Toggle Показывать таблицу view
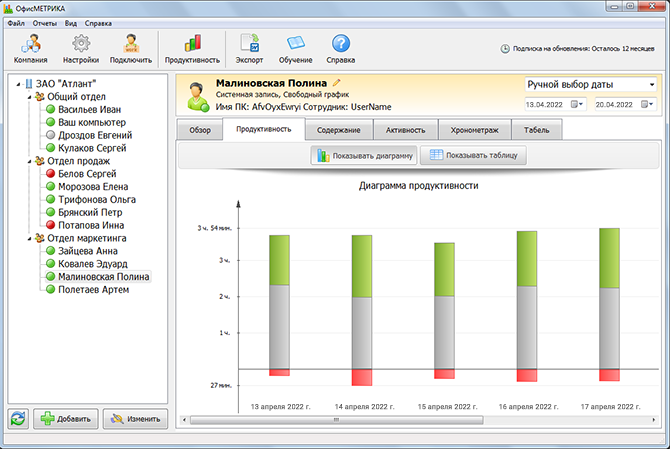 point(472,156)
